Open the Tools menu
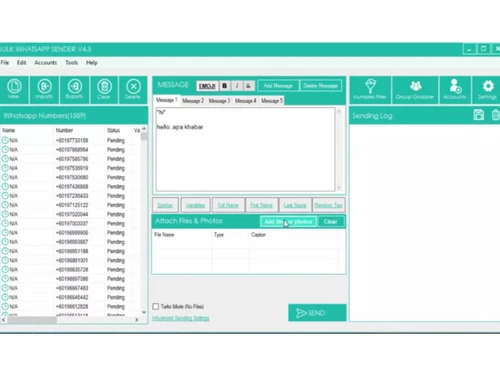 click(71, 62)
